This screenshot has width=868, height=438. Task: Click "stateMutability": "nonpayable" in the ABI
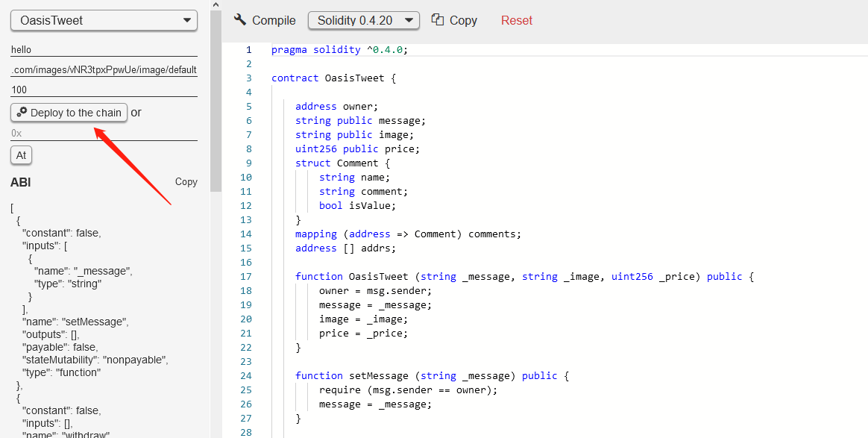pyautogui.click(x=95, y=360)
